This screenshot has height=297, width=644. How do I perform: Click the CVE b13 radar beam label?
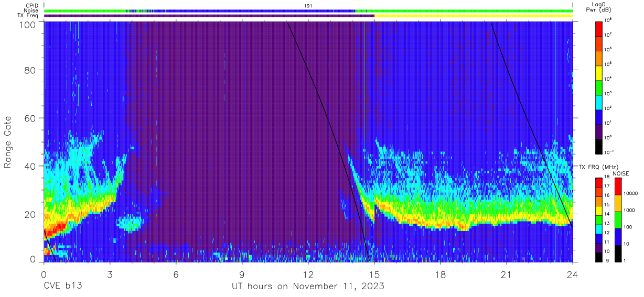pos(62,287)
